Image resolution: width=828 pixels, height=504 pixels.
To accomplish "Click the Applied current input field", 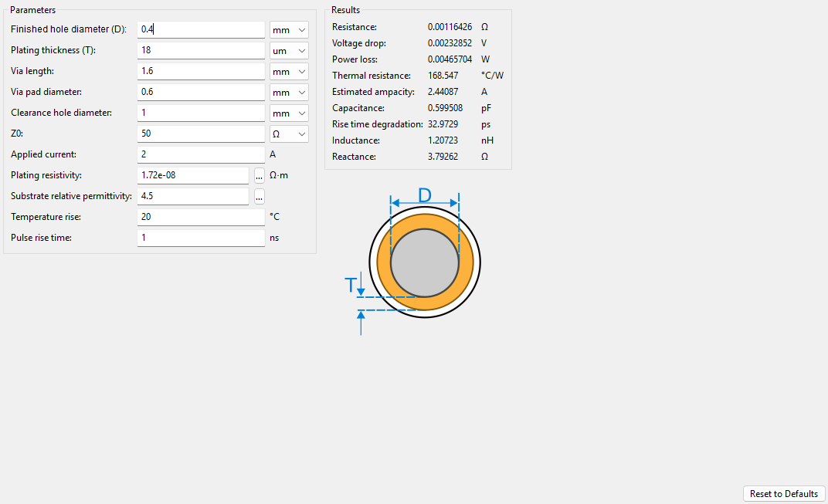I will (201, 154).
